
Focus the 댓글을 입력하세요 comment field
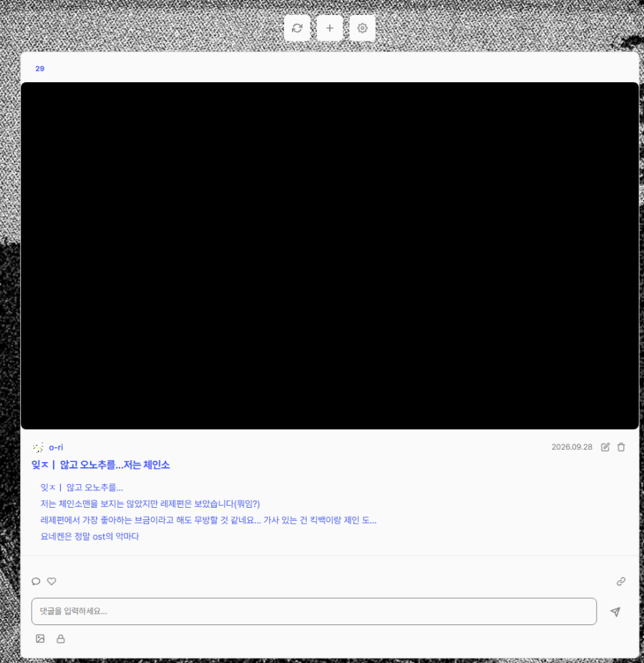click(x=314, y=612)
